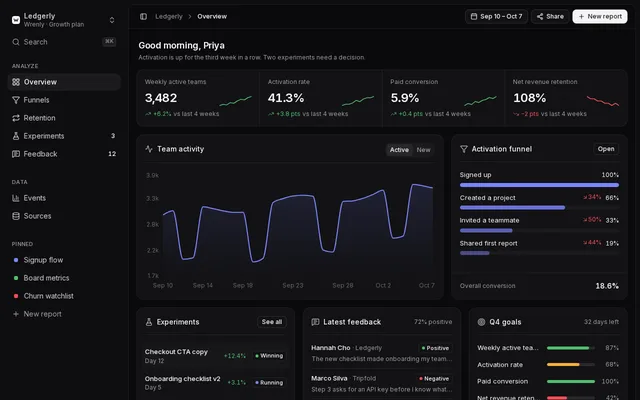Image resolution: width=640 pixels, height=400 pixels.
Task: Open the Funnels page
Action: pos(64,100)
